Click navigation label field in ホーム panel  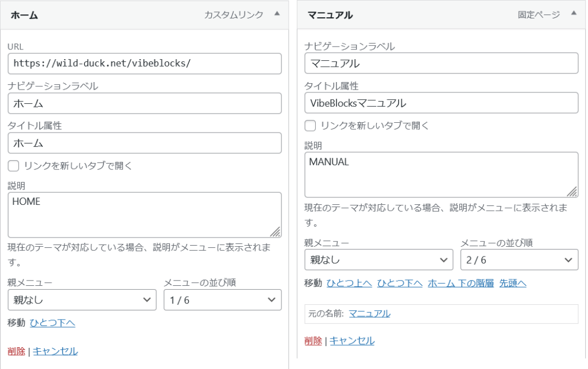(x=144, y=104)
